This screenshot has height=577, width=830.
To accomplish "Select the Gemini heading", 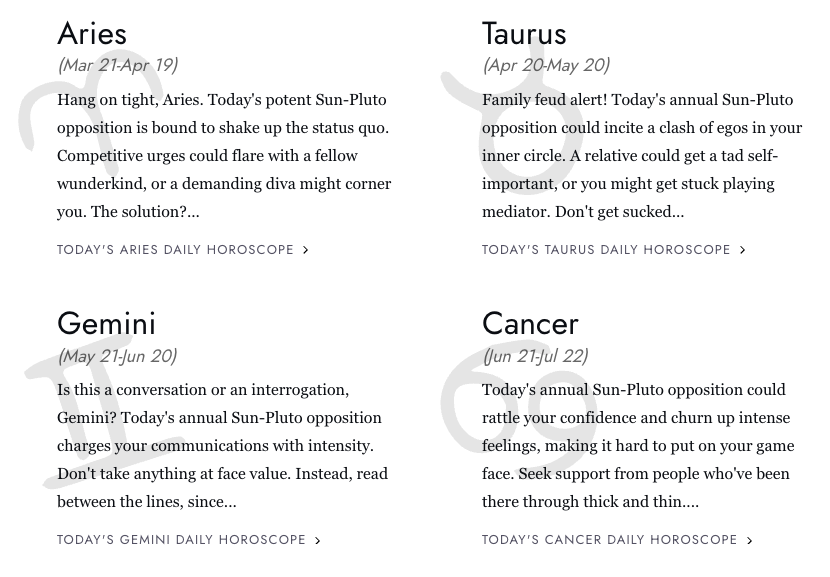I will pyautogui.click(x=106, y=323).
